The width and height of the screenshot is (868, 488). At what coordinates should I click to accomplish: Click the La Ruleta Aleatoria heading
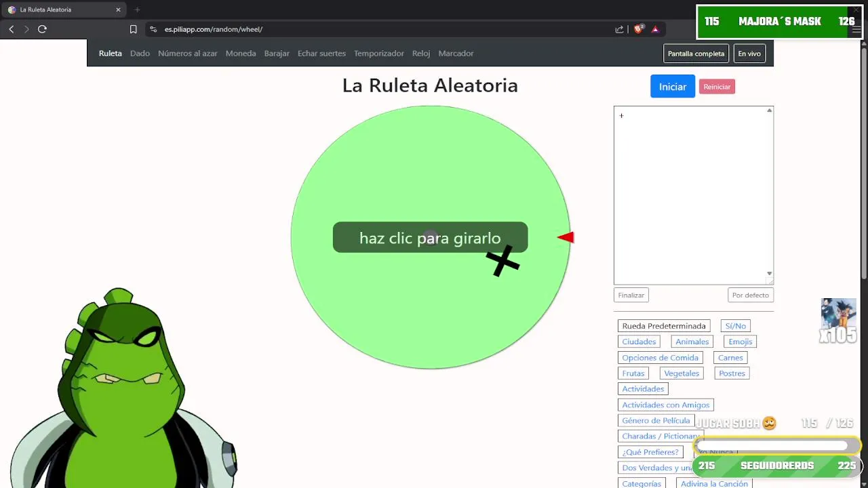click(430, 85)
